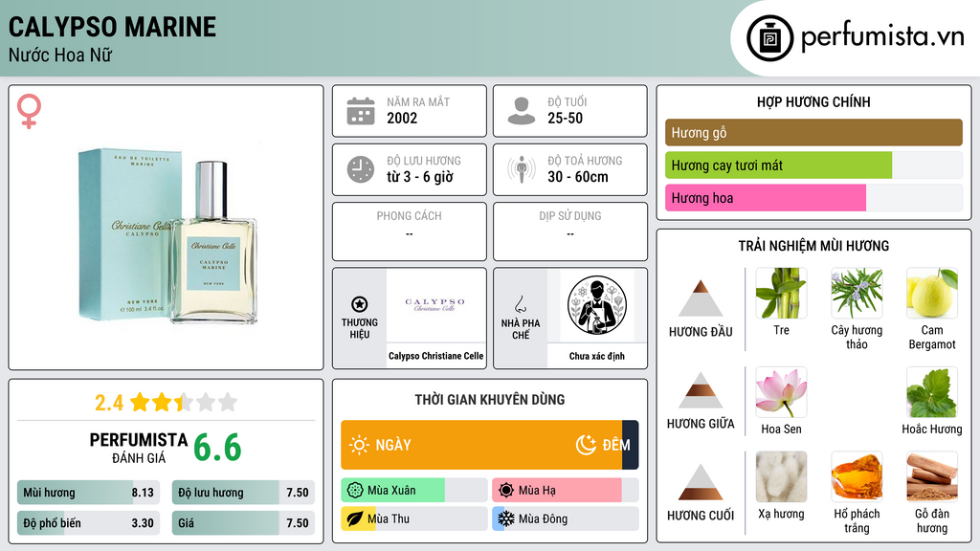Click the Dịp sử dụng card
Image resolution: width=980 pixels, height=551 pixels.
570,231
